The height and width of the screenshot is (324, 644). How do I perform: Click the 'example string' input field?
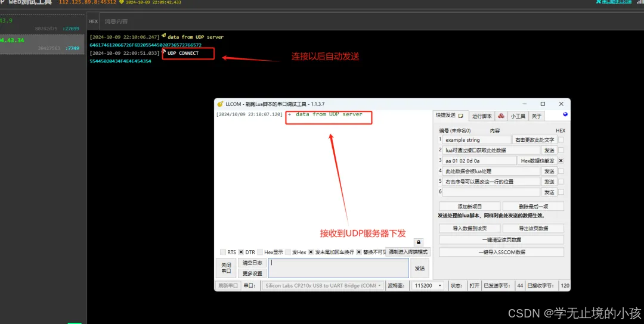(477, 140)
